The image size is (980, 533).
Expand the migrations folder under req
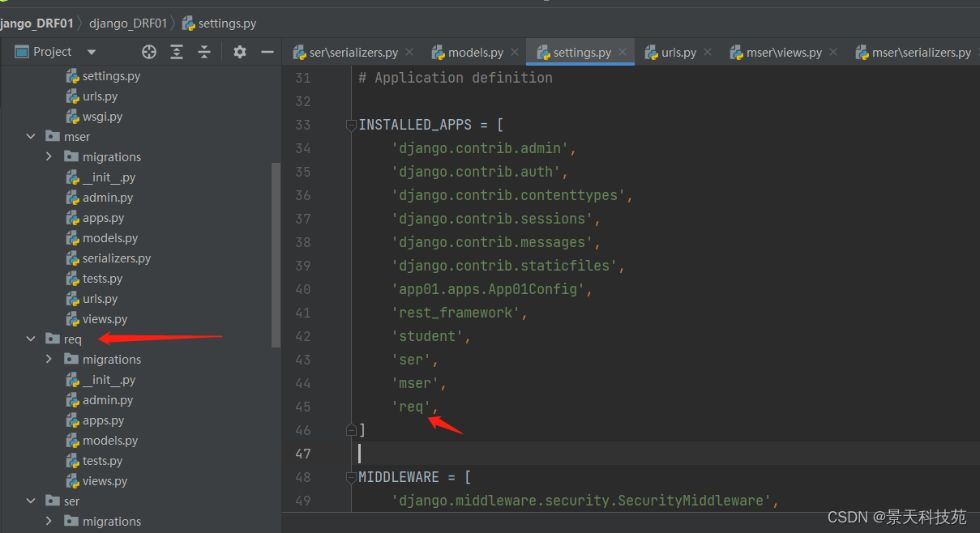click(x=49, y=359)
